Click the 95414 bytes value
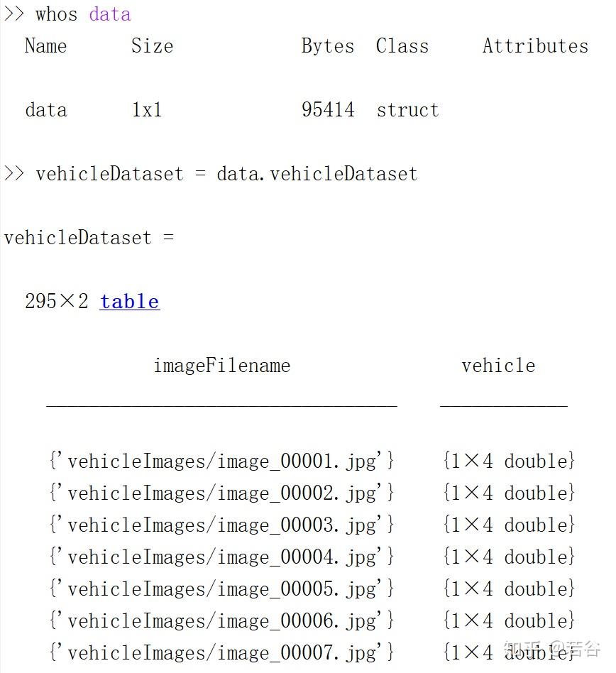This screenshot has width=616, height=673. 328,109
